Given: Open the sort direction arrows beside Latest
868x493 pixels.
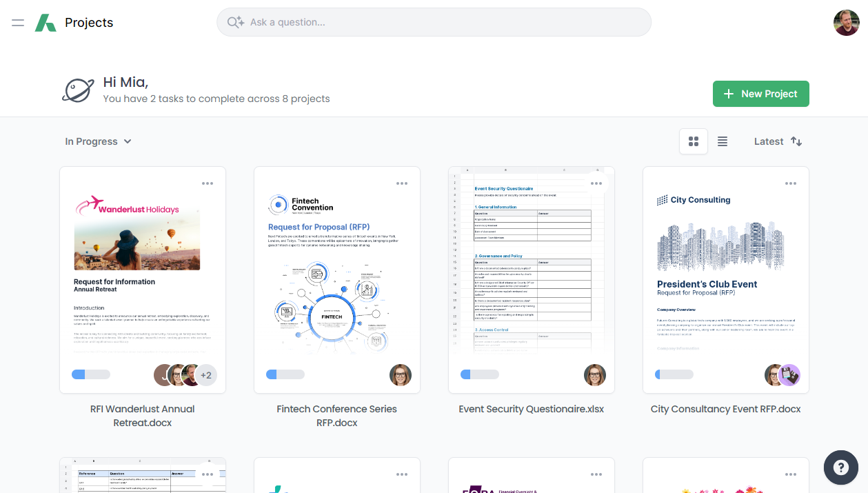Looking at the screenshot, I should [796, 141].
